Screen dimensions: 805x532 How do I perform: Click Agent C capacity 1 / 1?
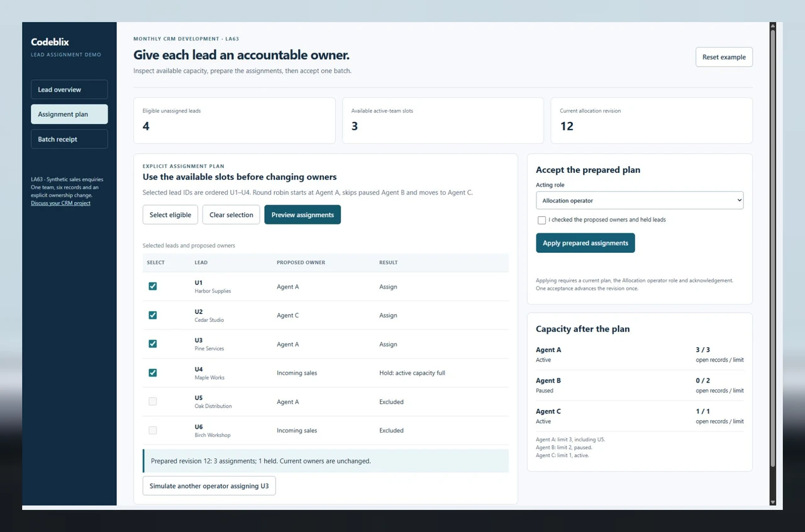(702, 411)
